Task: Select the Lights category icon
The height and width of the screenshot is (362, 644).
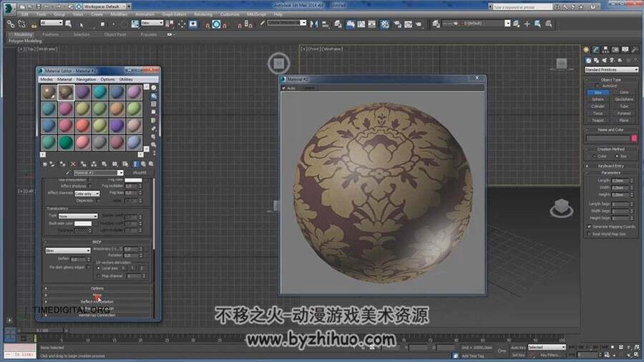Action: tap(604, 60)
